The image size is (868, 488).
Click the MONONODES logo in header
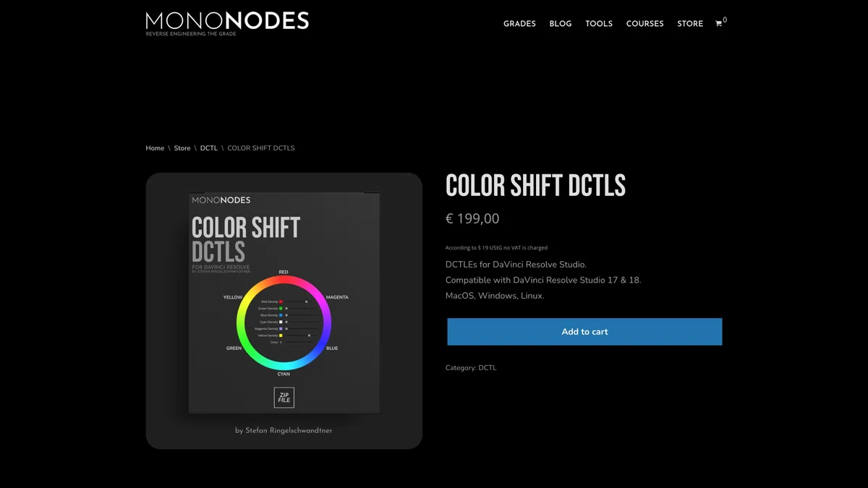tap(227, 23)
